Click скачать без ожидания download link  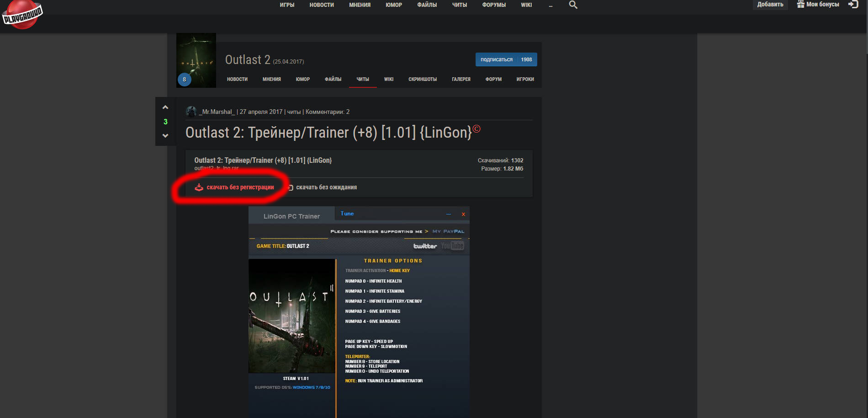pyautogui.click(x=326, y=187)
